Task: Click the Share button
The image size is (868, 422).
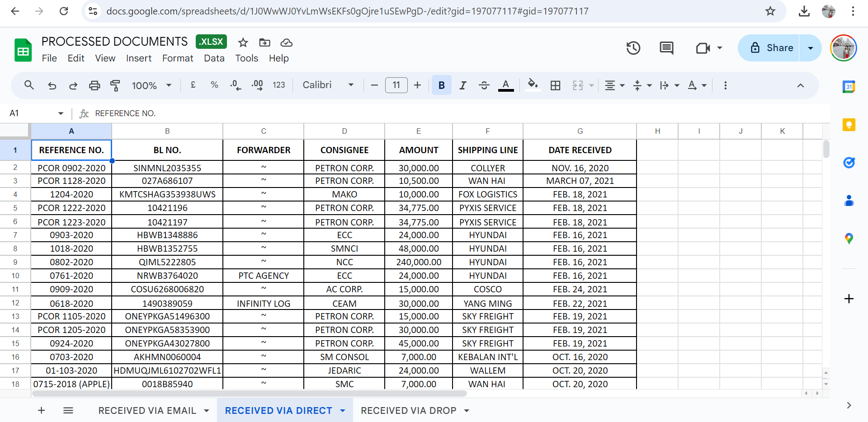Action: (x=769, y=48)
